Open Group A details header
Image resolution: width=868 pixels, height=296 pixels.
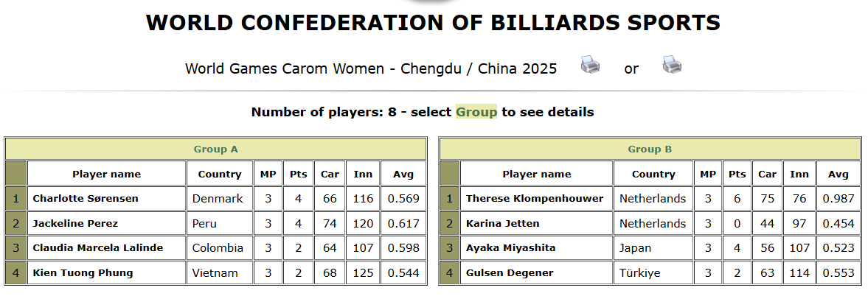click(x=215, y=149)
